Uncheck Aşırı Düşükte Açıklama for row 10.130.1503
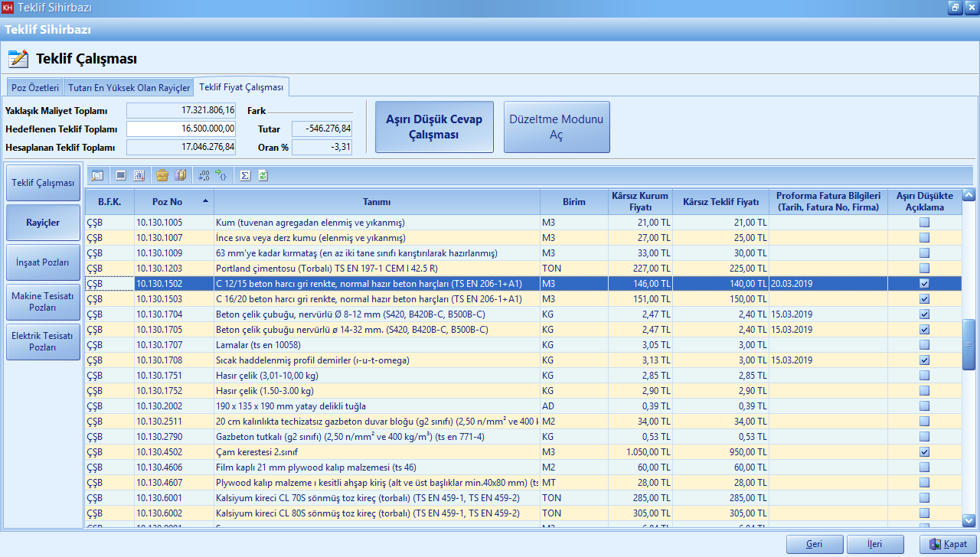This screenshot has height=557, width=980. coord(924,299)
